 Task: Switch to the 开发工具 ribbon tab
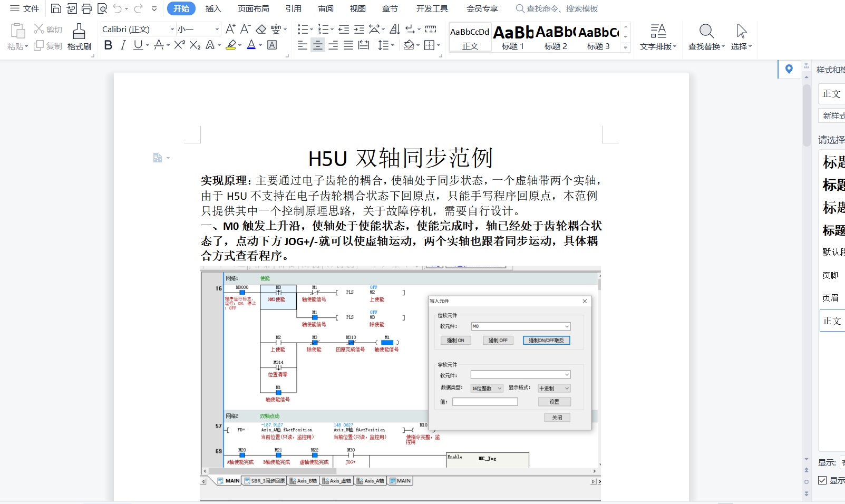coord(432,8)
